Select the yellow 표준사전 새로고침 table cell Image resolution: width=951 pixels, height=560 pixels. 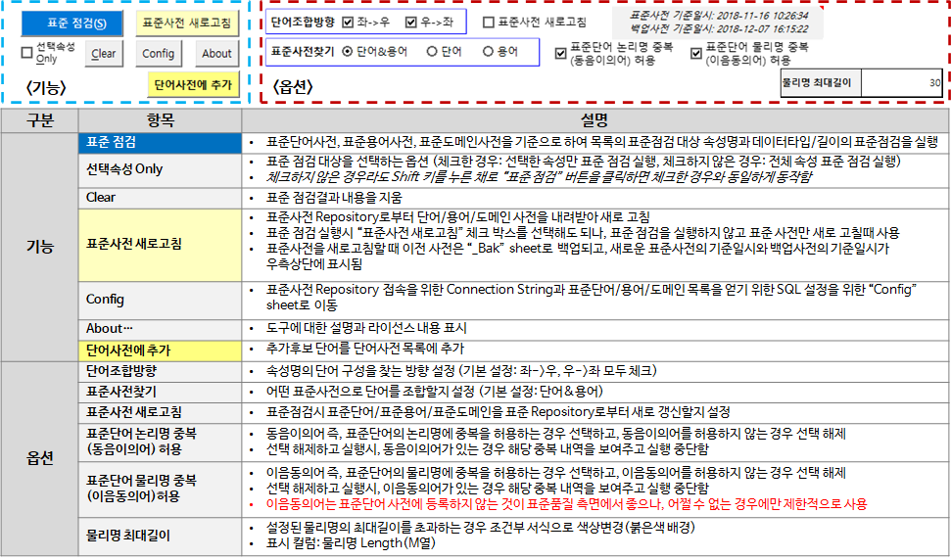pos(160,244)
